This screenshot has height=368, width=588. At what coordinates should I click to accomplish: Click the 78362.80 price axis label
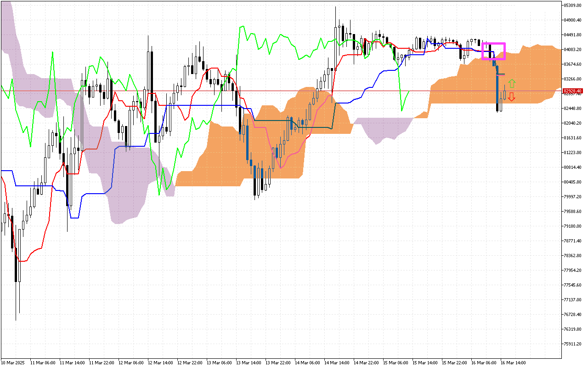pyautogui.click(x=572, y=256)
